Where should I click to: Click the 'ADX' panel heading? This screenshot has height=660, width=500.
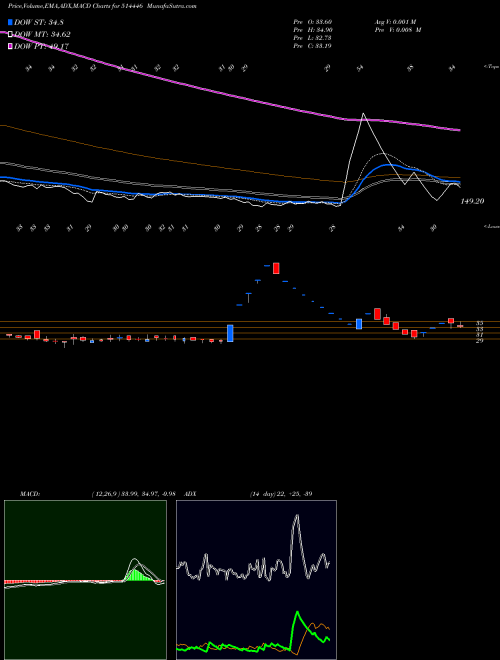[191, 494]
